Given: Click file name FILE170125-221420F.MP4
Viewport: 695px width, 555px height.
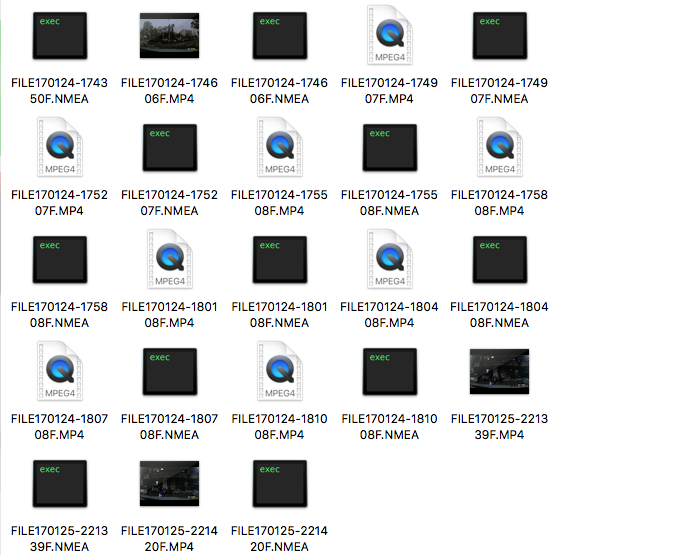Looking at the screenshot, I should click(169, 539).
